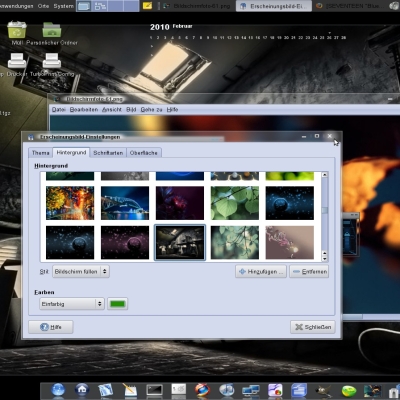Open the Drucker desktop printer icon
Image resolution: width=400 pixels, height=400 pixels.
(x=17, y=61)
